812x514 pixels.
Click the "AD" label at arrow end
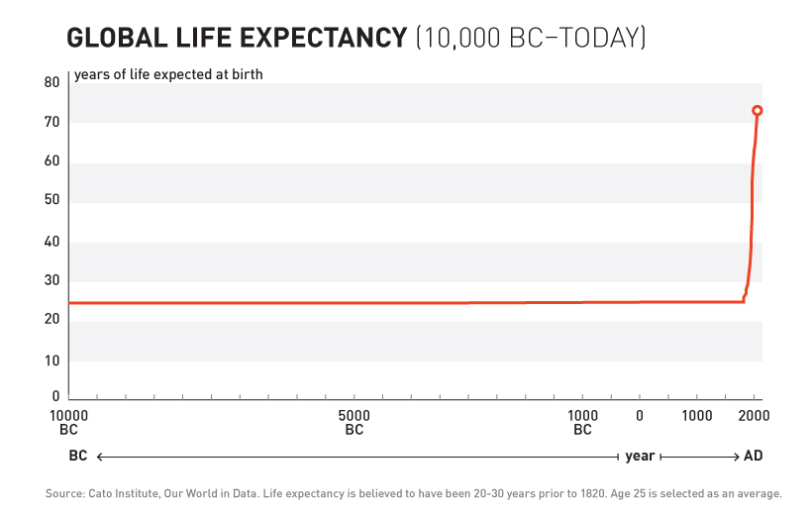point(754,457)
